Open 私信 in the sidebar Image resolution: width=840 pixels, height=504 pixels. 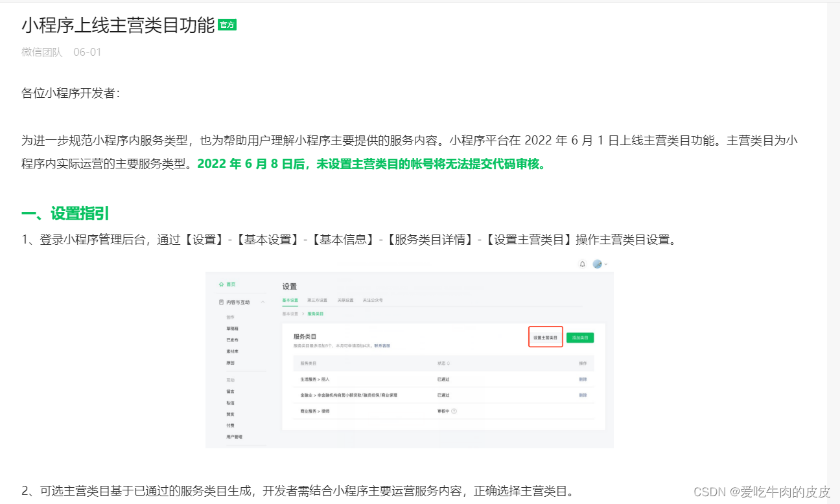[230, 403]
